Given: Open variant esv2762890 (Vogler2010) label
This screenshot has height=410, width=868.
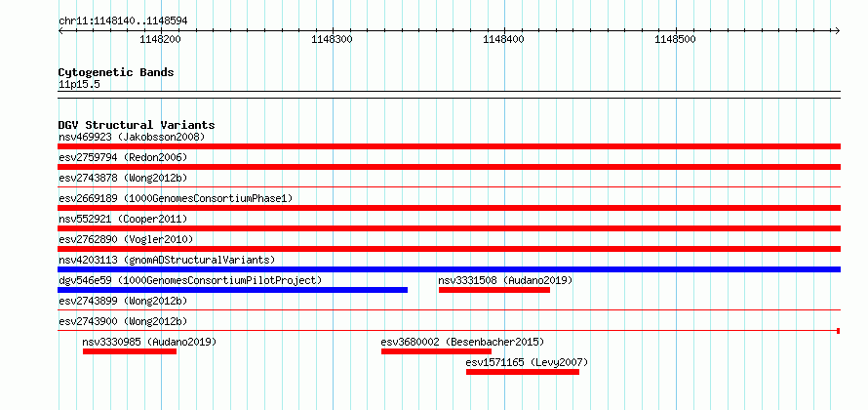Looking at the screenshot, I should pos(126,239).
